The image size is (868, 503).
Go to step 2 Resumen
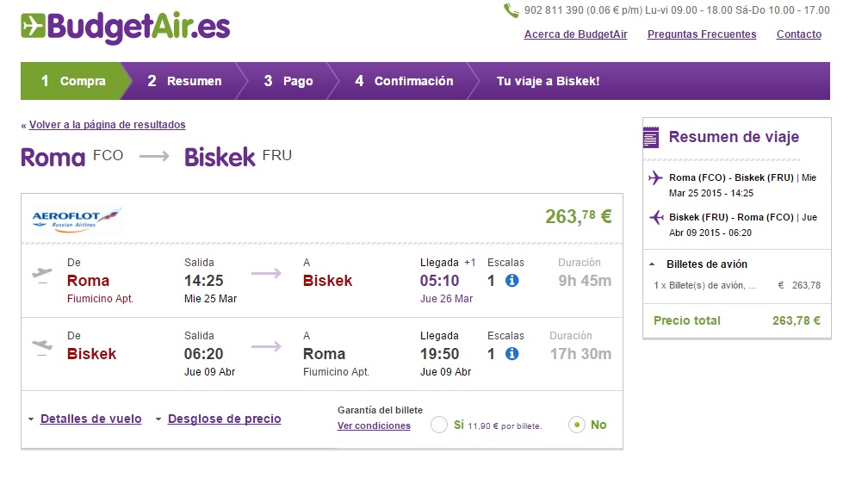coord(184,81)
